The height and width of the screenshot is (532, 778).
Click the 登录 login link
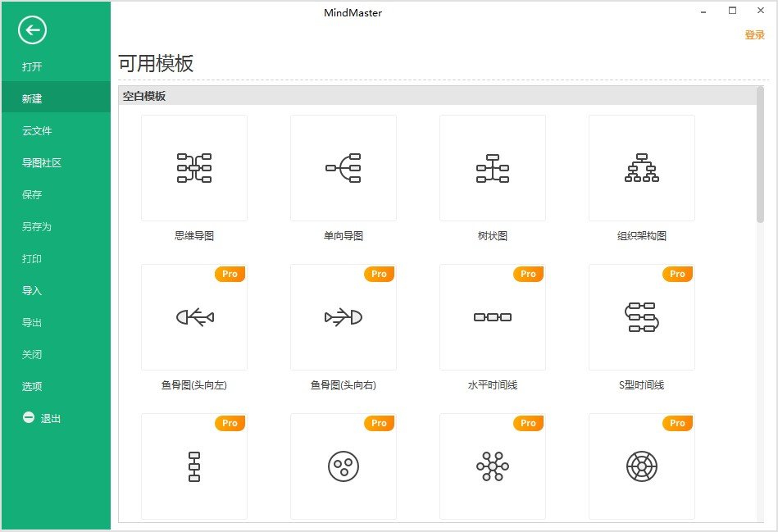coord(754,35)
